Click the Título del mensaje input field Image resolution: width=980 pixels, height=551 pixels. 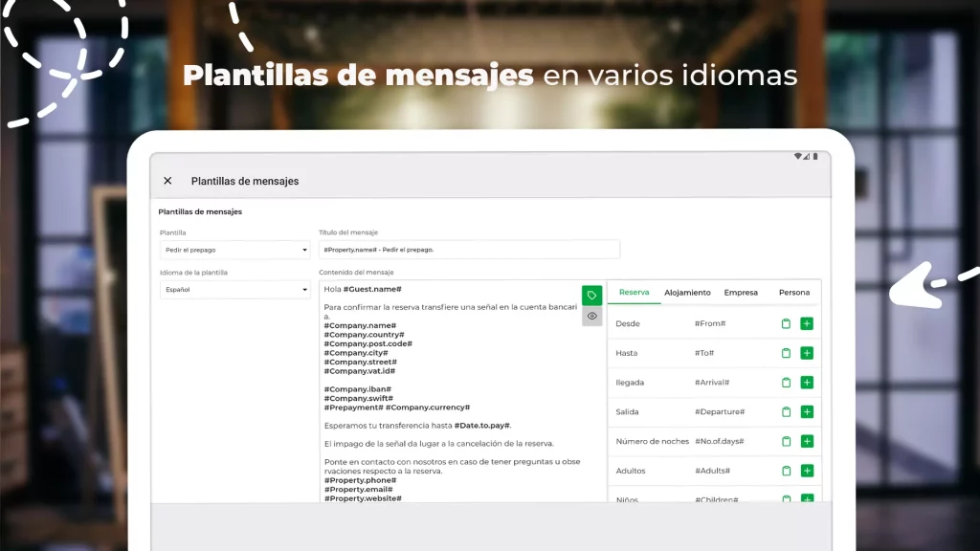click(x=469, y=250)
